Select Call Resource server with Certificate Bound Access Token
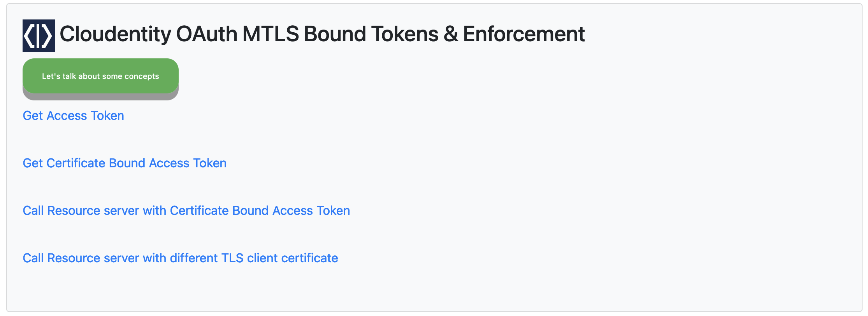The image size is (868, 316). point(186,211)
